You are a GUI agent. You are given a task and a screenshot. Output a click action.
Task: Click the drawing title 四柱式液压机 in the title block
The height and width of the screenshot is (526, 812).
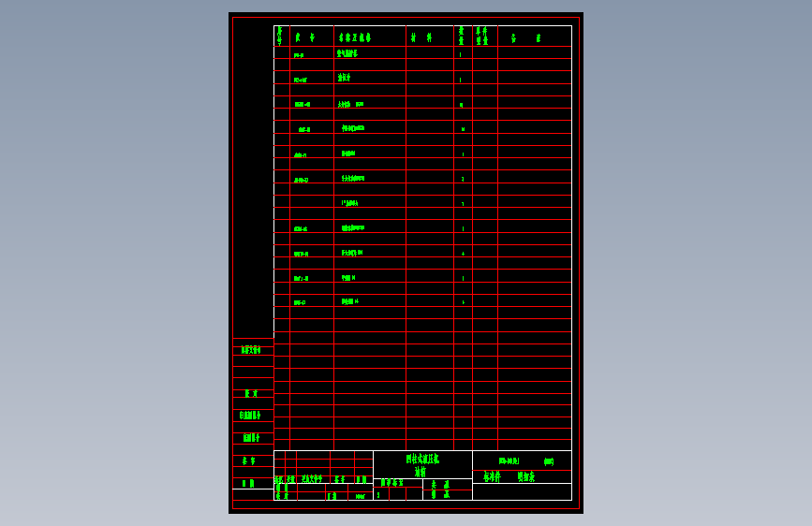pos(422,459)
